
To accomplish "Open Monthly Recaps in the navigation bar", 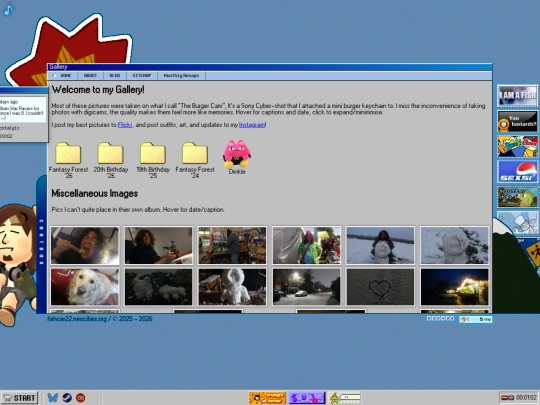I will (181, 75).
